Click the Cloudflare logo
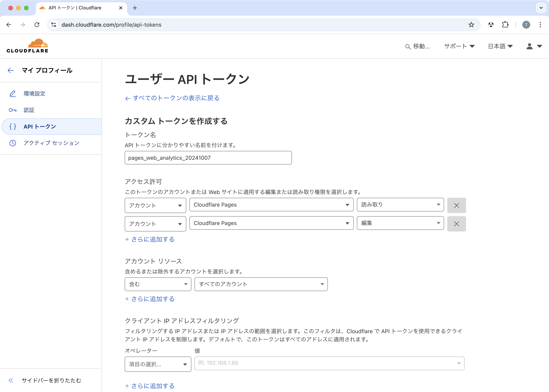 click(27, 45)
